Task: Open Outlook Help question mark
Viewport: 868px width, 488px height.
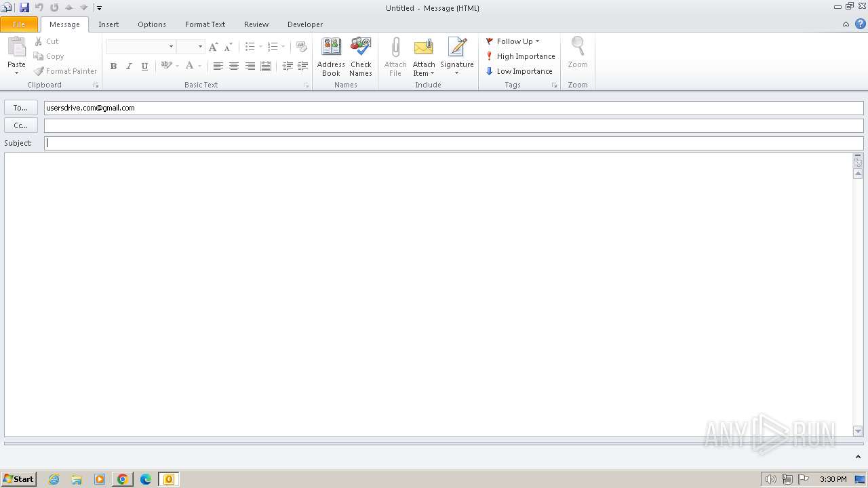Action: (x=860, y=24)
